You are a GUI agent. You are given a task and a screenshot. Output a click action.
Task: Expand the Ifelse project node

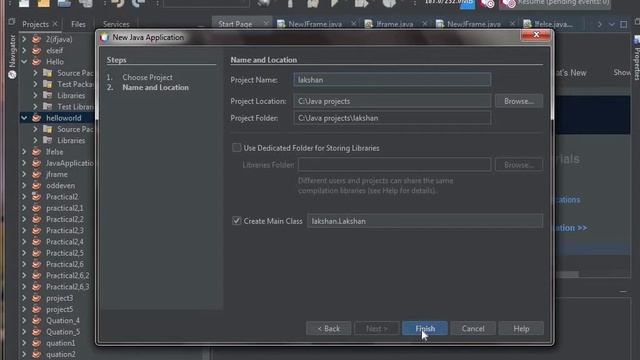(x=24, y=152)
